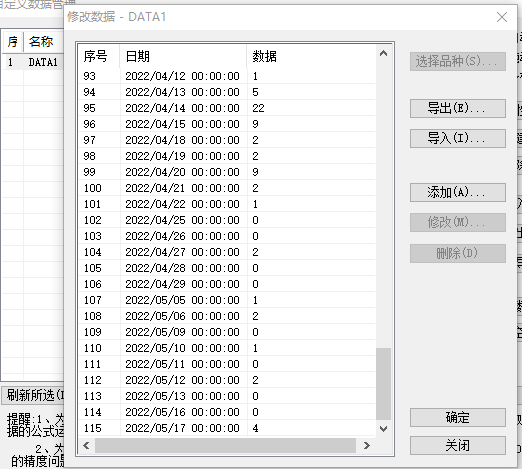Select row 97 dated 2022/04/18
Viewport: 522px width, 469px height.
[227, 140]
